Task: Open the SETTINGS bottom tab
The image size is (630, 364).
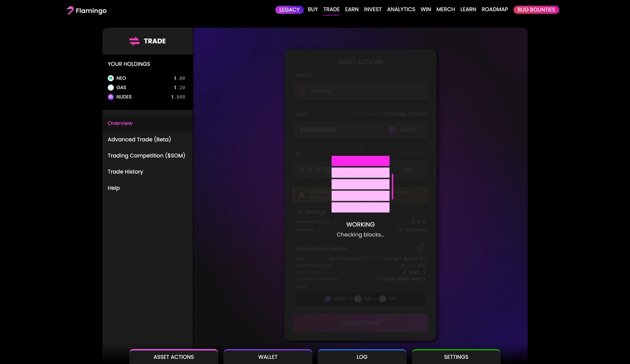Action: (456, 357)
